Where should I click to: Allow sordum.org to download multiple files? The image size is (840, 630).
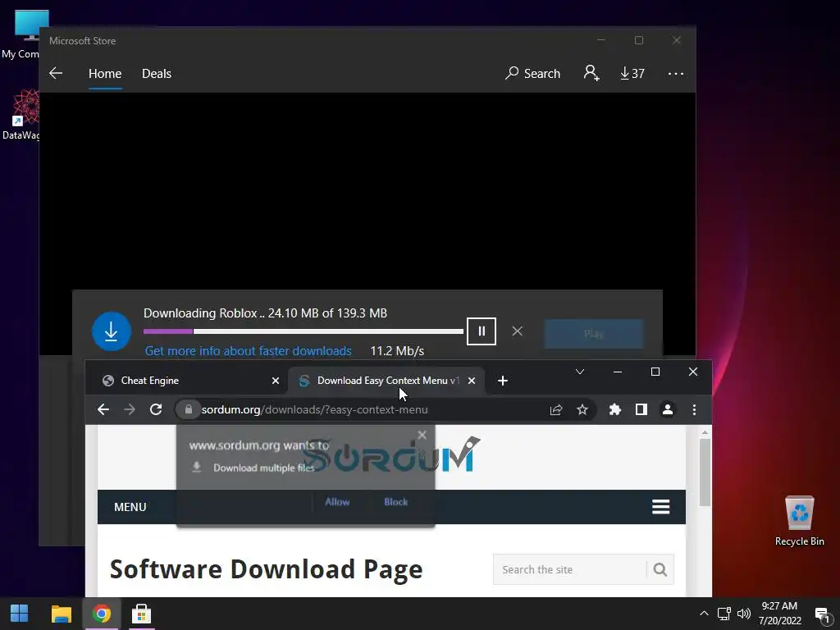point(337,502)
